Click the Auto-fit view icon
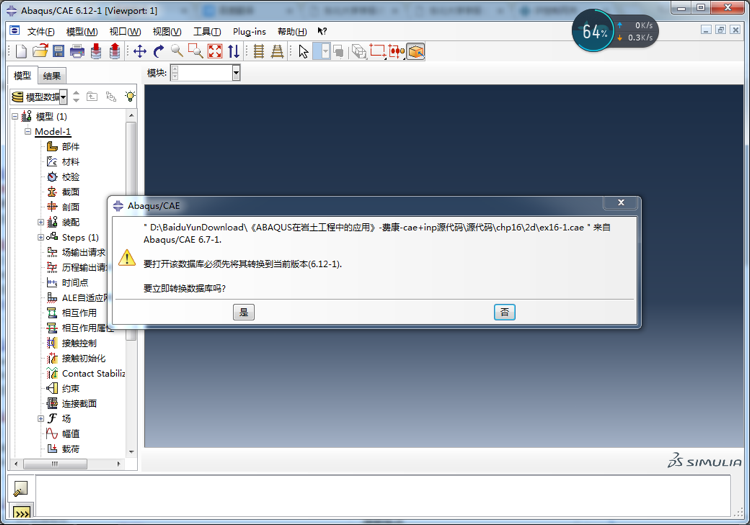Image resolution: width=750 pixels, height=525 pixels. pos(215,51)
